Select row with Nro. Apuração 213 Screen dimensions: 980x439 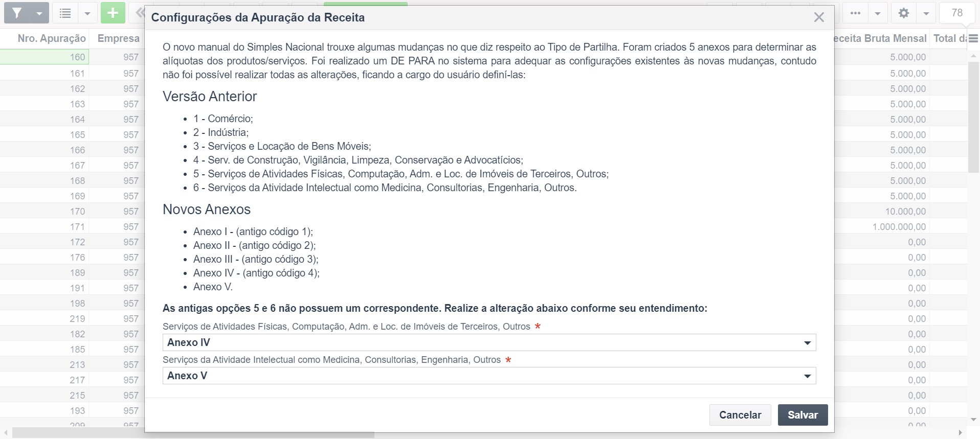pyautogui.click(x=44, y=364)
